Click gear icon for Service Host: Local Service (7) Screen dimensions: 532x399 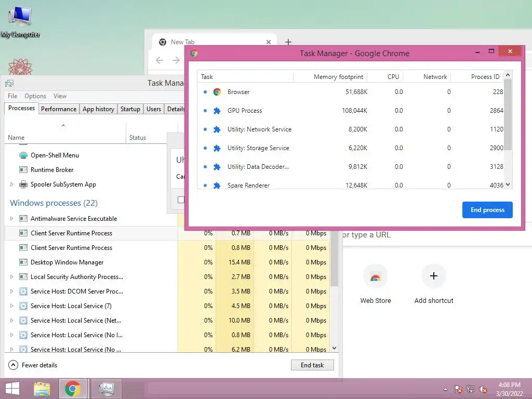[23, 306]
